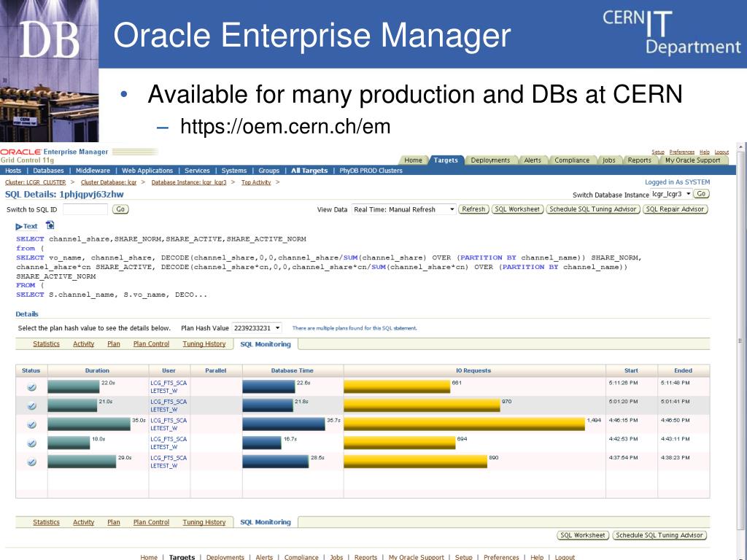Click the status checkmark for the 4:46:15 PM row

(x=31, y=424)
